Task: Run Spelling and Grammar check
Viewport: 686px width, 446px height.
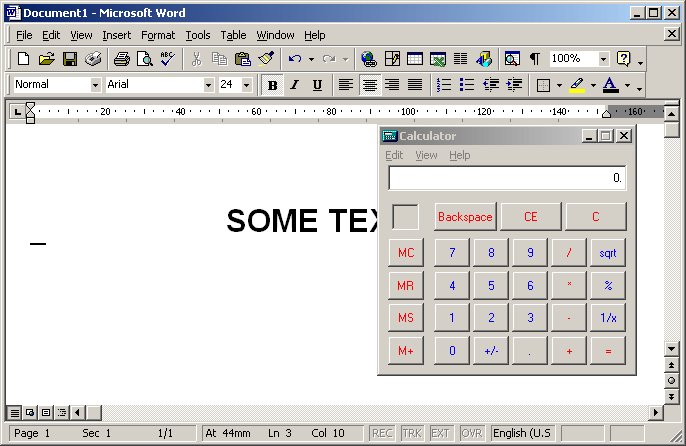Action: point(168,59)
